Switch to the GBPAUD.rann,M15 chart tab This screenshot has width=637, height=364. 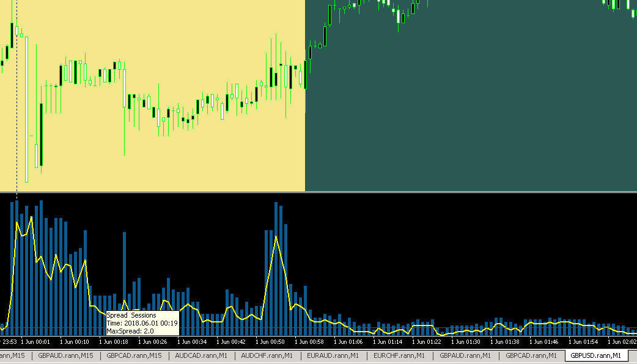coord(66,355)
